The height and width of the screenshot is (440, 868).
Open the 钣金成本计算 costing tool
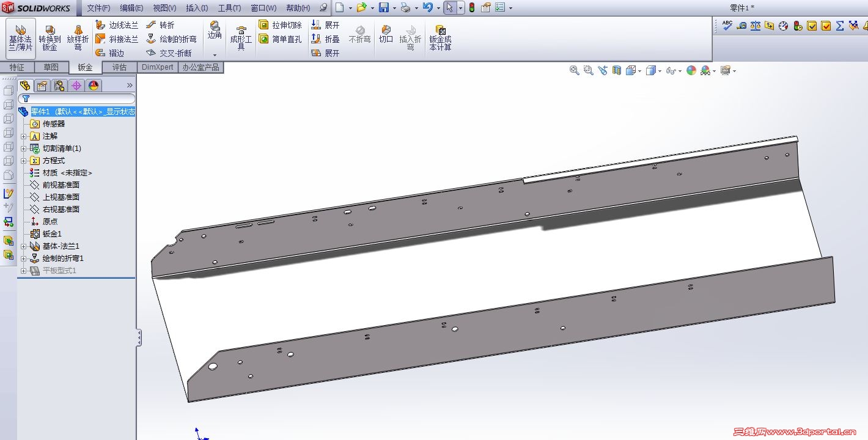point(440,38)
